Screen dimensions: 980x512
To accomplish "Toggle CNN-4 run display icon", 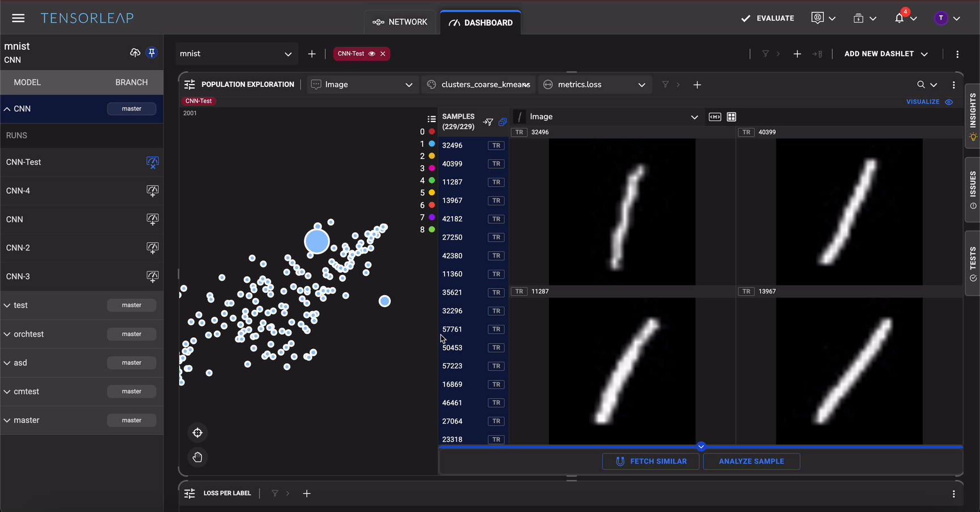I will point(152,191).
